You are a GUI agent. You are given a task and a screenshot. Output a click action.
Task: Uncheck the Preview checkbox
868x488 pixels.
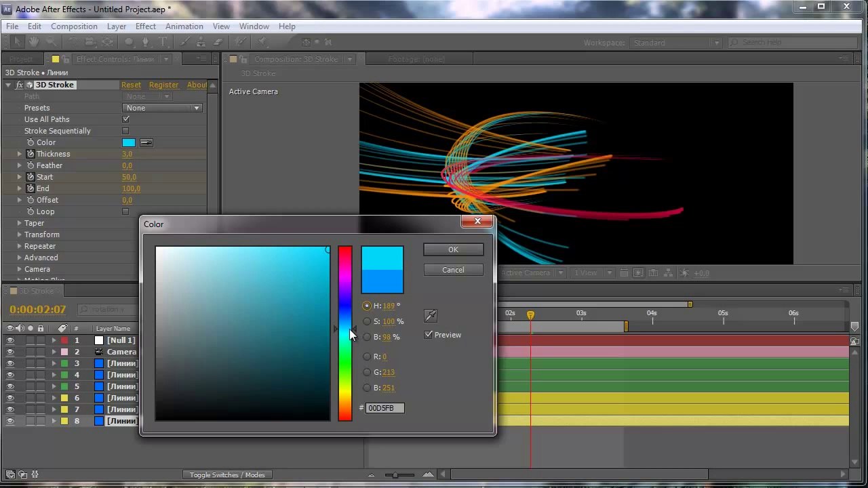pos(429,335)
